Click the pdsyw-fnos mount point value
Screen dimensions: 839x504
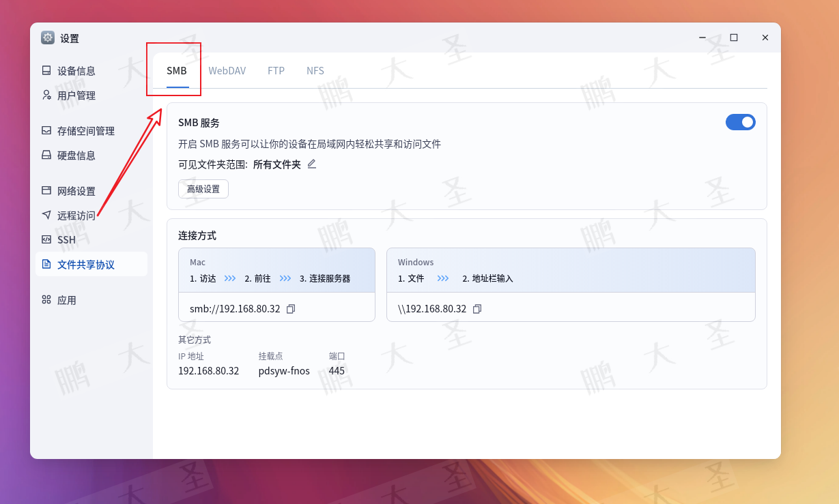pos(284,371)
